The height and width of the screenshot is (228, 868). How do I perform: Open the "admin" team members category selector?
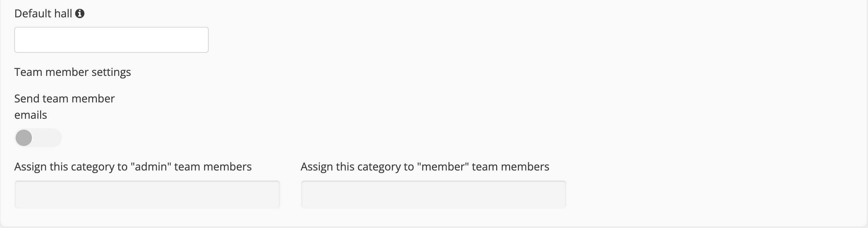click(147, 194)
